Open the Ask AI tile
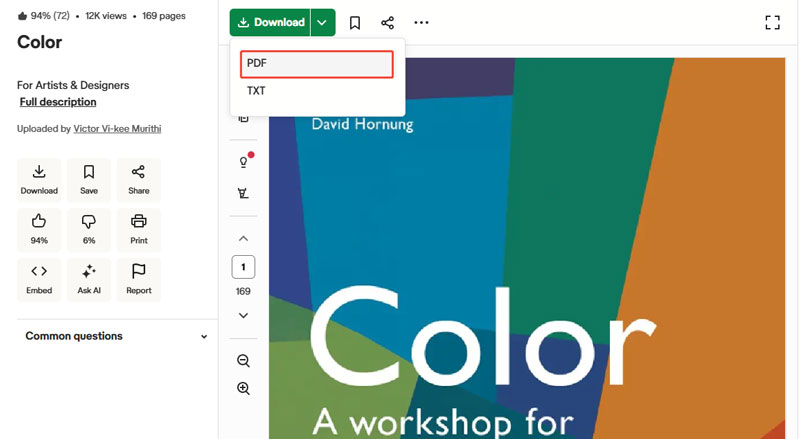 click(x=89, y=280)
